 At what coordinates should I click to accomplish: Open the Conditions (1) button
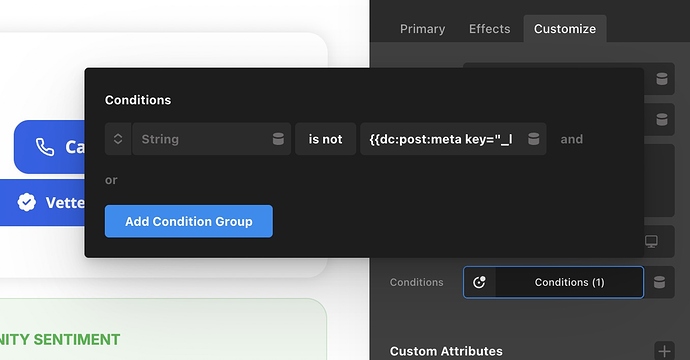[569, 282]
